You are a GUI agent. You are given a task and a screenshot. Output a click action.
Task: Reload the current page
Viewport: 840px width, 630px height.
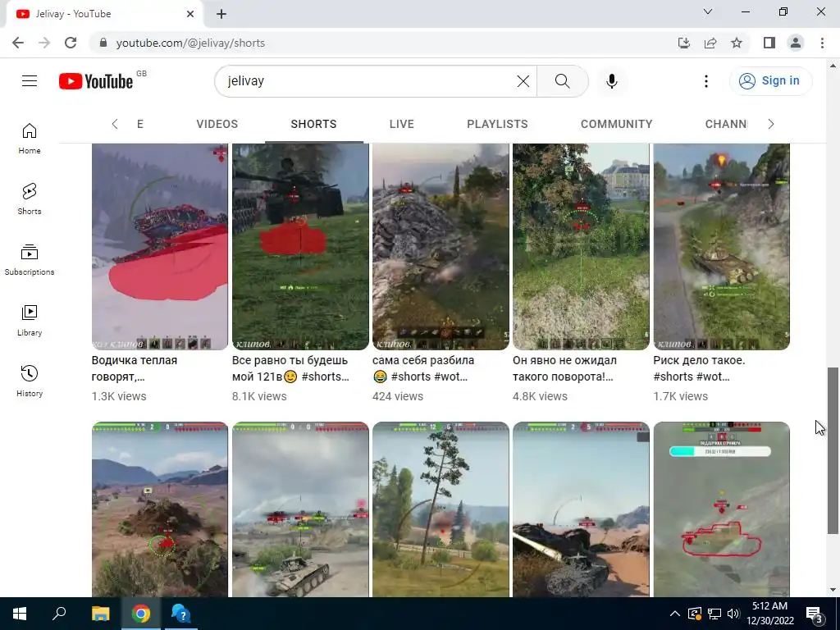click(71, 43)
